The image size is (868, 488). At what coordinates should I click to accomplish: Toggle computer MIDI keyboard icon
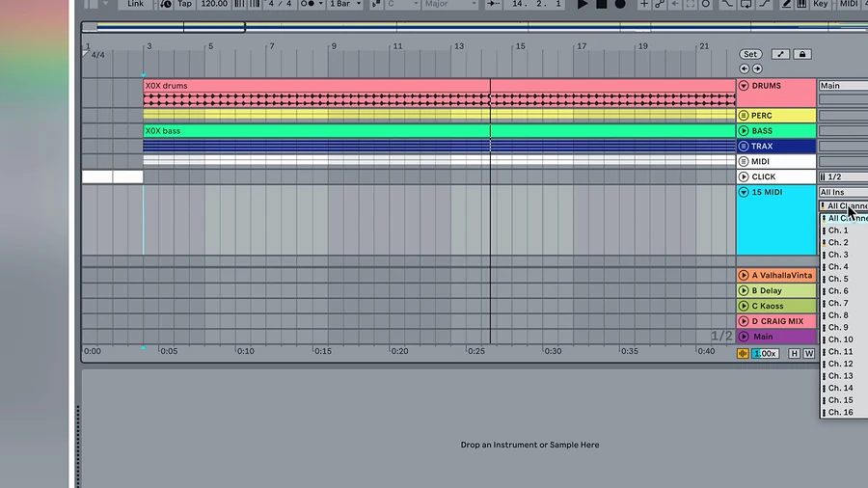(801, 4)
